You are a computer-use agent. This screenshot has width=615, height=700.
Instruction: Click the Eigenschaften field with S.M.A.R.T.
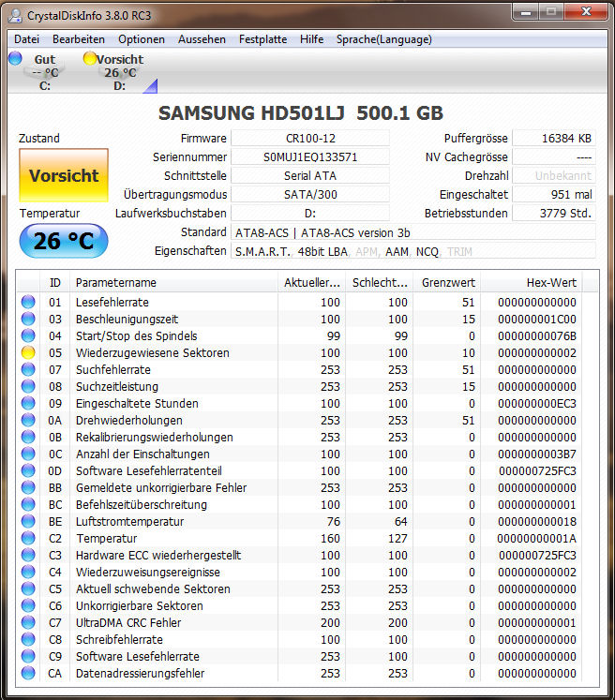click(x=413, y=251)
